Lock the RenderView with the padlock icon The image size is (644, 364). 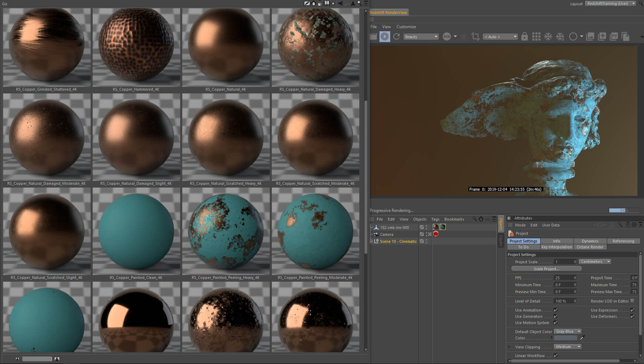point(525,36)
